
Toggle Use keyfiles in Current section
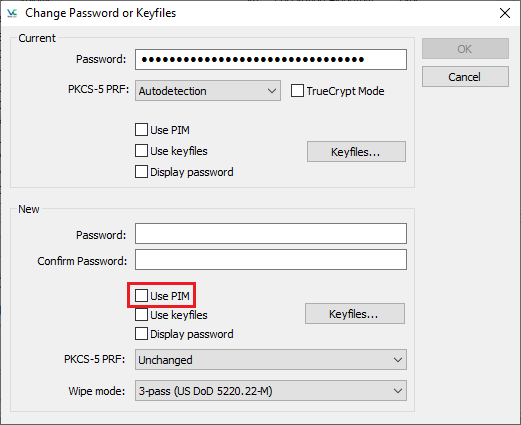(141, 151)
